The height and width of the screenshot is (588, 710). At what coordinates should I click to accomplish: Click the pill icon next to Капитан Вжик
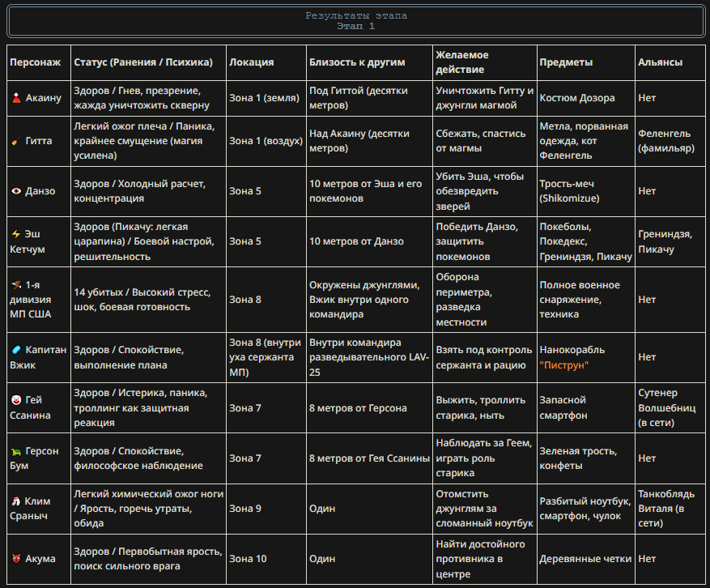click(x=16, y=350)
